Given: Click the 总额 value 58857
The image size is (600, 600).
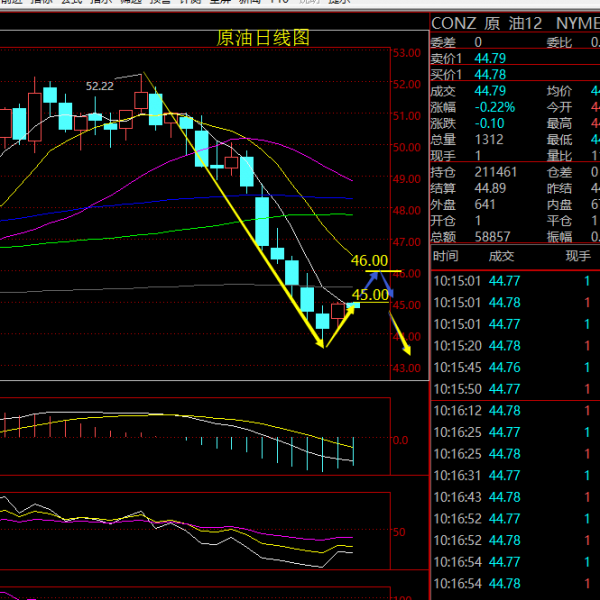Looking at the screenshot, I should 492,237.
